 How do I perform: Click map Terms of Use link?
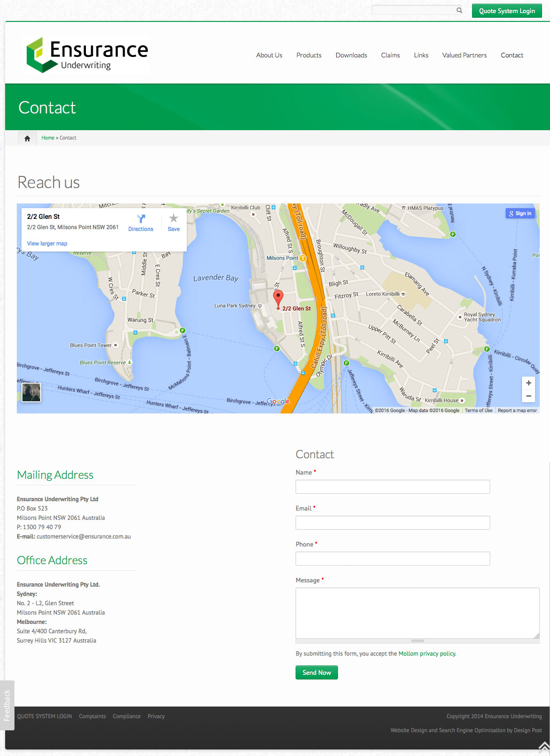click(479, 411)
